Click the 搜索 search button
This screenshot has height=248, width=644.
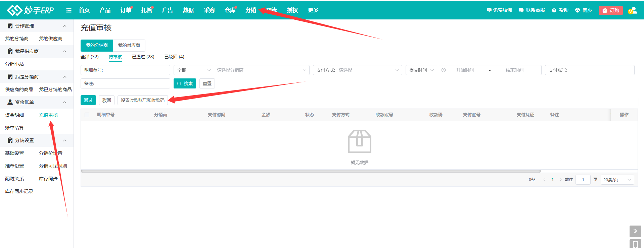click(x=185, y=83)
